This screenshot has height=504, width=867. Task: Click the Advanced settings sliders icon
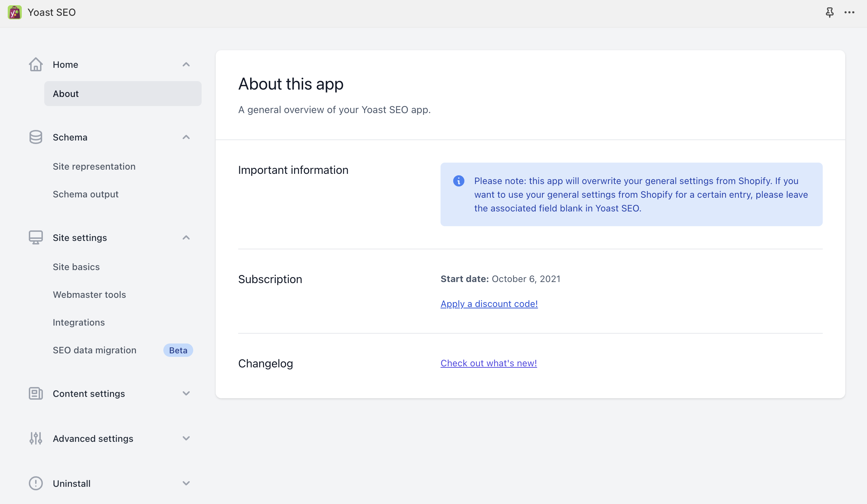tap(36, 438)
